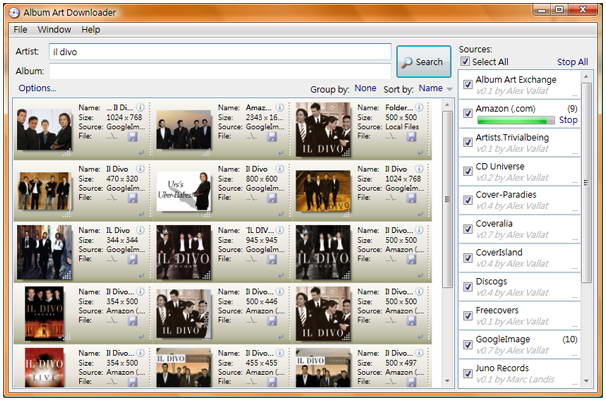The image size is (606, 401).
Task: Click the floppy save icon for 470 x 320 result
Action: click(133, 198)
